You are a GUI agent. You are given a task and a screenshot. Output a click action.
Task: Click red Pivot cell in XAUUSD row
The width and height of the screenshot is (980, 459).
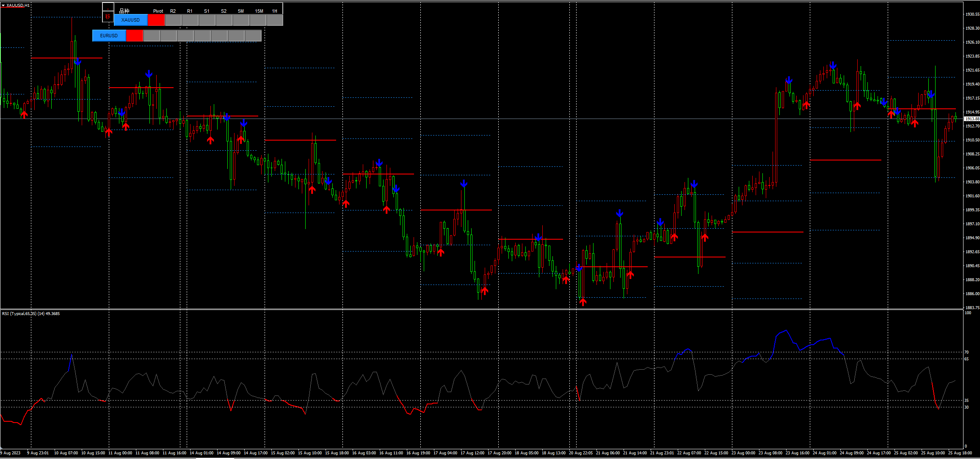156,20
